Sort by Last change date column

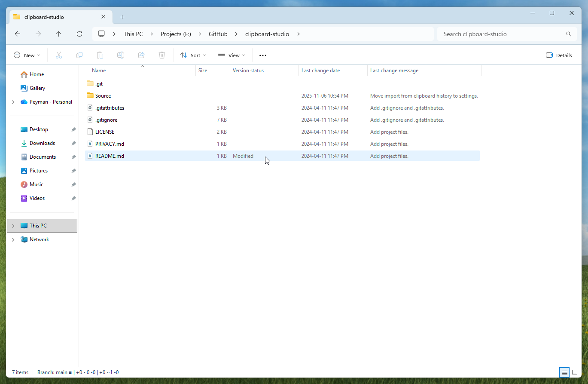coord(333,71)
